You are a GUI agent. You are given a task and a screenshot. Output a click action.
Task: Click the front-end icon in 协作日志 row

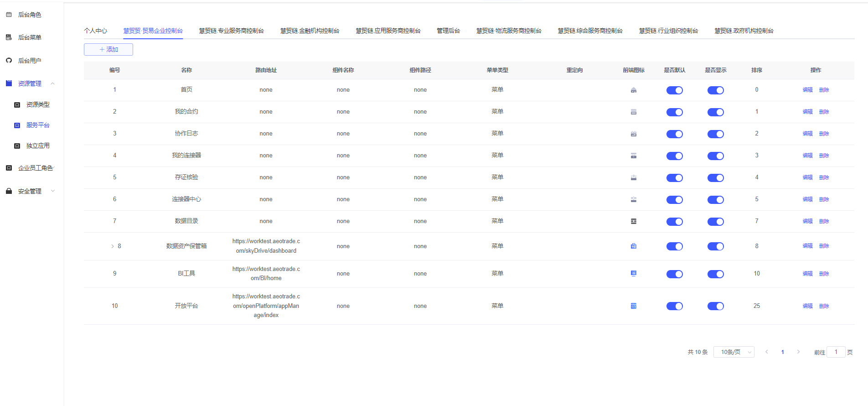(x=633, y=134)
